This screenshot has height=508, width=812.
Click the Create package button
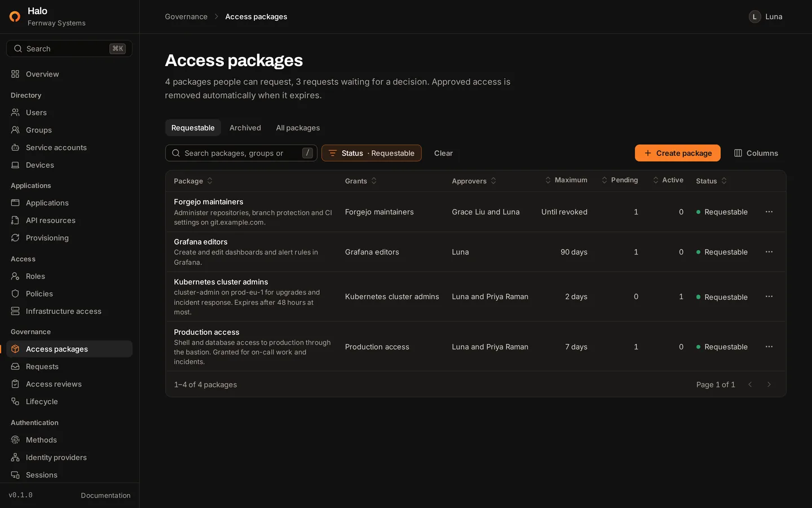coord(678,153)
